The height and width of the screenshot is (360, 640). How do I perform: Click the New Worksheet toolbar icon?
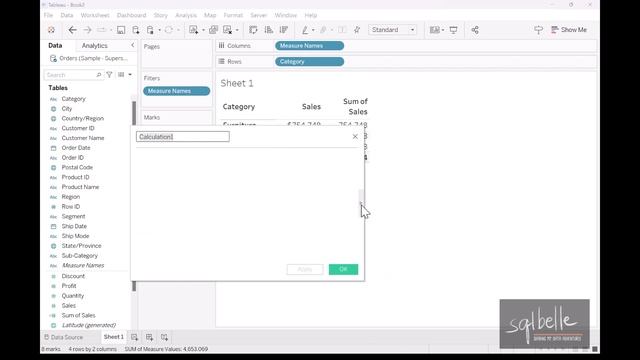click(193, 30)
